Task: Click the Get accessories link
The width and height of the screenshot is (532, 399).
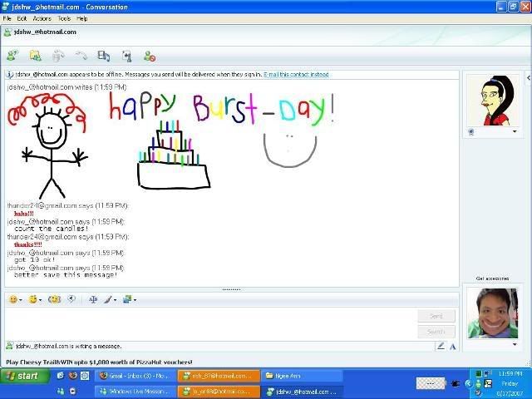Action: [492, 278]
